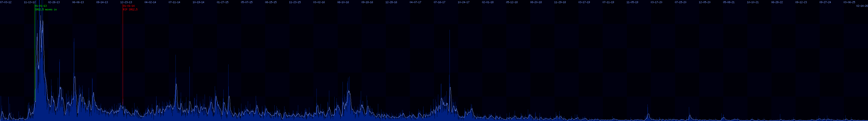Pick the 05-08-21 date label
The width and height of the screenshot is (868, 121).
(728, 2)
